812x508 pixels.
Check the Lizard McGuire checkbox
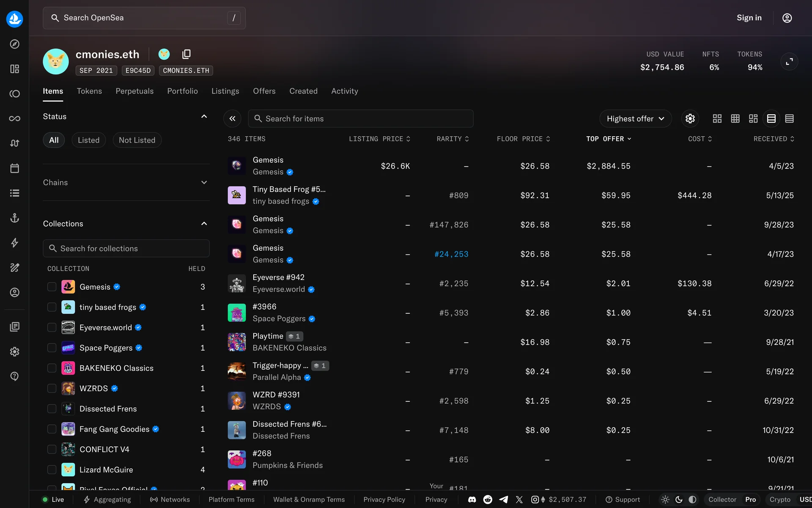pyautogui.click(x=52, y=470)
